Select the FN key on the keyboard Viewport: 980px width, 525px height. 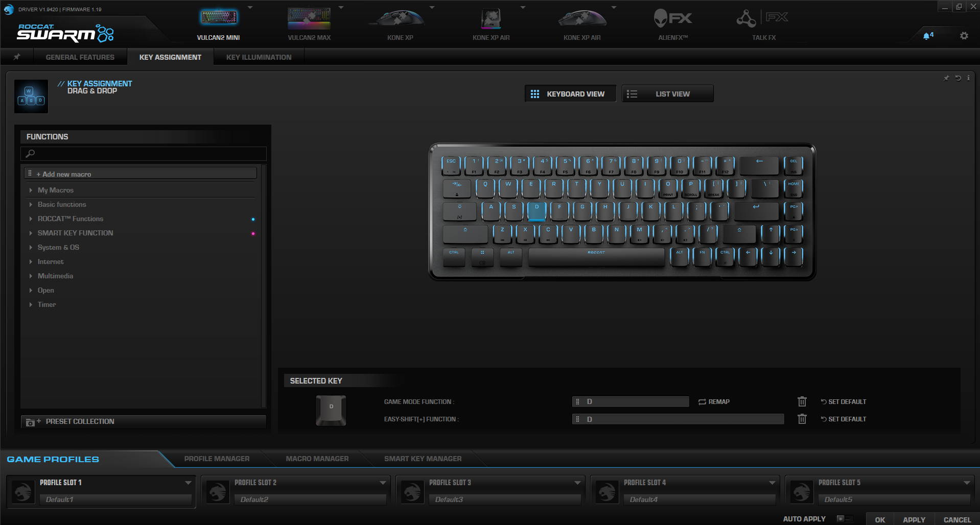(702, 257)
